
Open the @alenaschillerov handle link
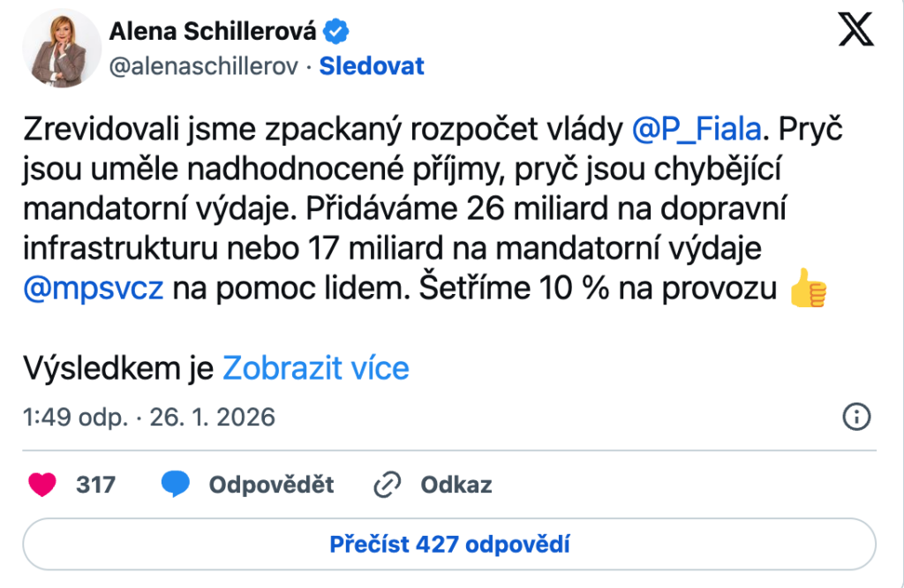pos(208,66)
